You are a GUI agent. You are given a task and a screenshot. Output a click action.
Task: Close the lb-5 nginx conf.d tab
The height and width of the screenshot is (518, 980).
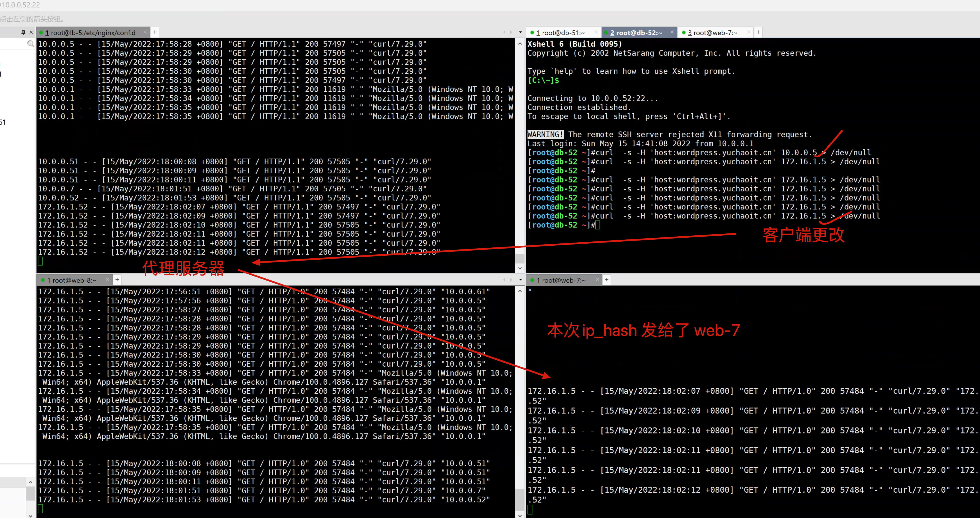point(145,32)
